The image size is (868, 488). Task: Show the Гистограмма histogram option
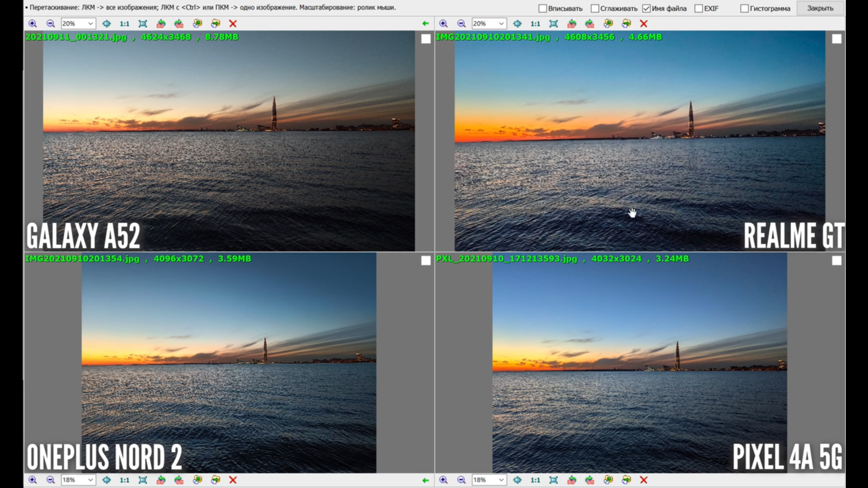tap(745, 9)
